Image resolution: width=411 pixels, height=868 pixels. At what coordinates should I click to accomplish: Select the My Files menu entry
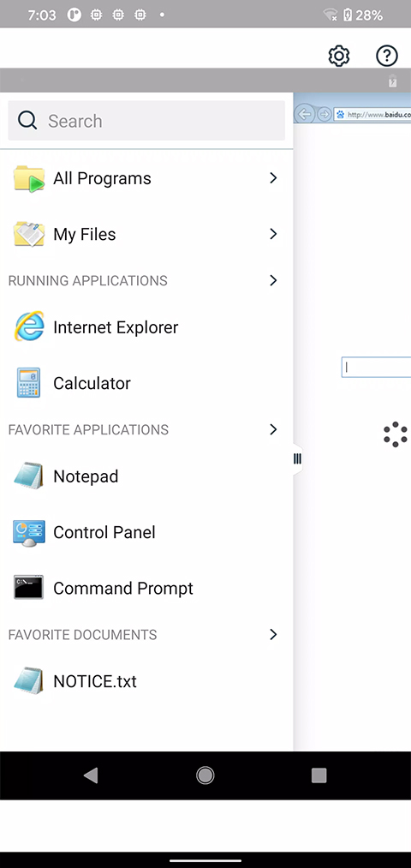(146, 234)
